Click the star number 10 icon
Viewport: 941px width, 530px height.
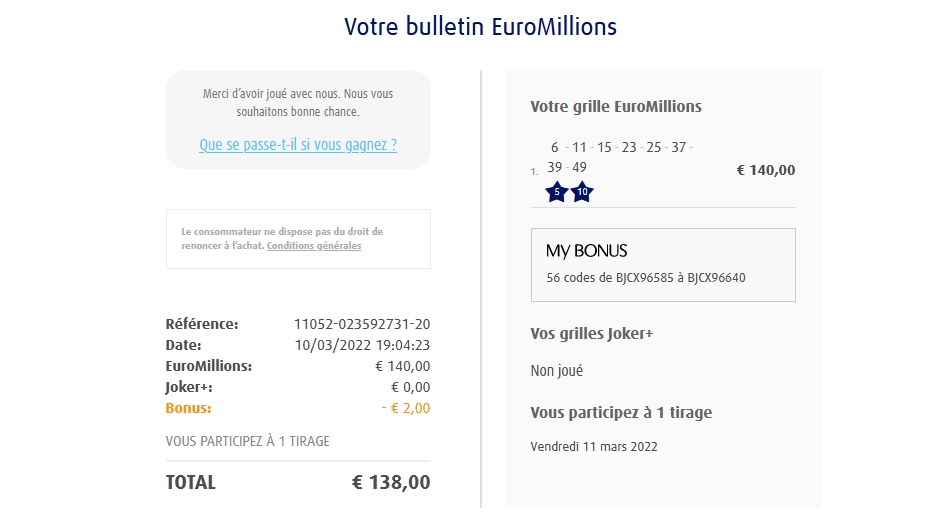(582, 191)
